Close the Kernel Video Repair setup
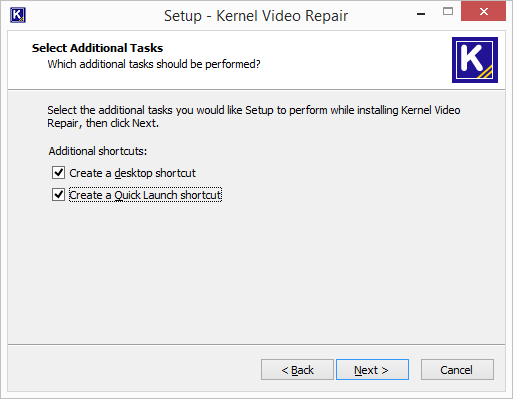 click(483, 12)
